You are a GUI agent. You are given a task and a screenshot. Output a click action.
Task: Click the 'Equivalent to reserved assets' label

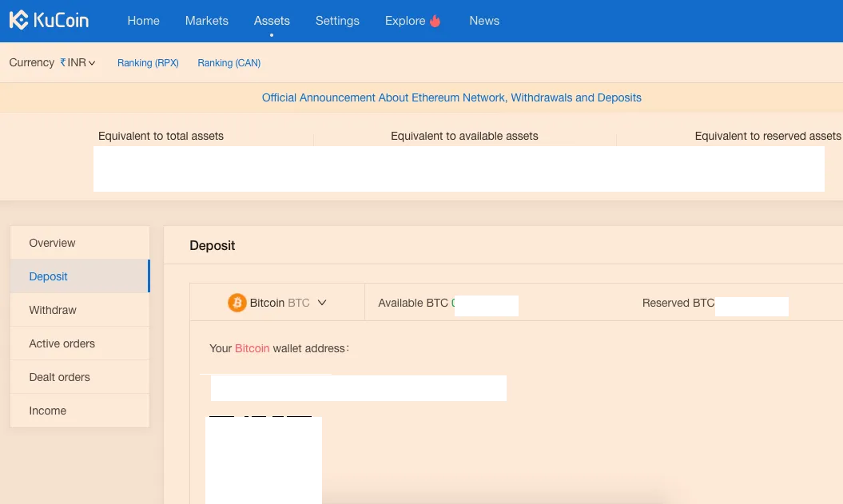[768, 136]
